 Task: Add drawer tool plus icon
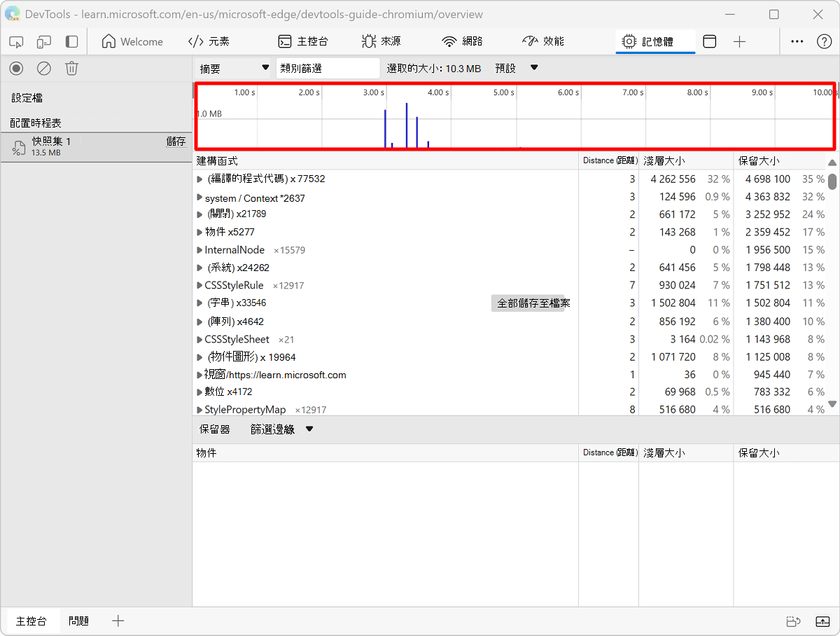tap(118, 621)
